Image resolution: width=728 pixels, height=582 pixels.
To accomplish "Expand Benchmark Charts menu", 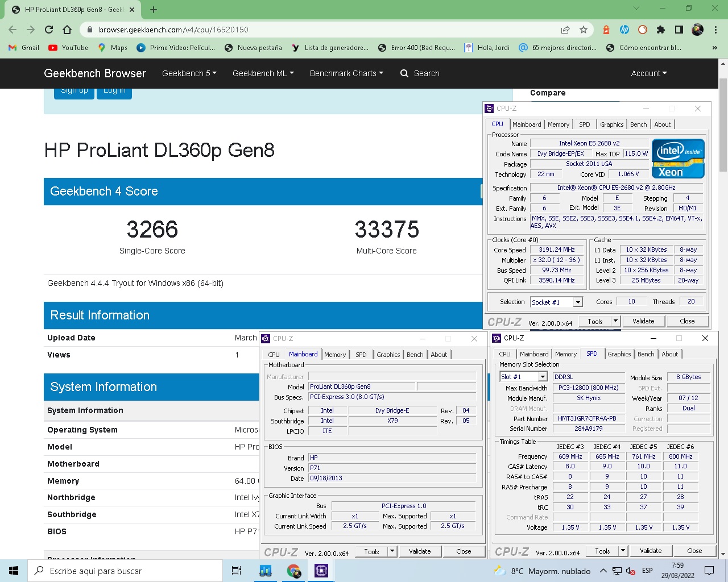I will point(346,73).
